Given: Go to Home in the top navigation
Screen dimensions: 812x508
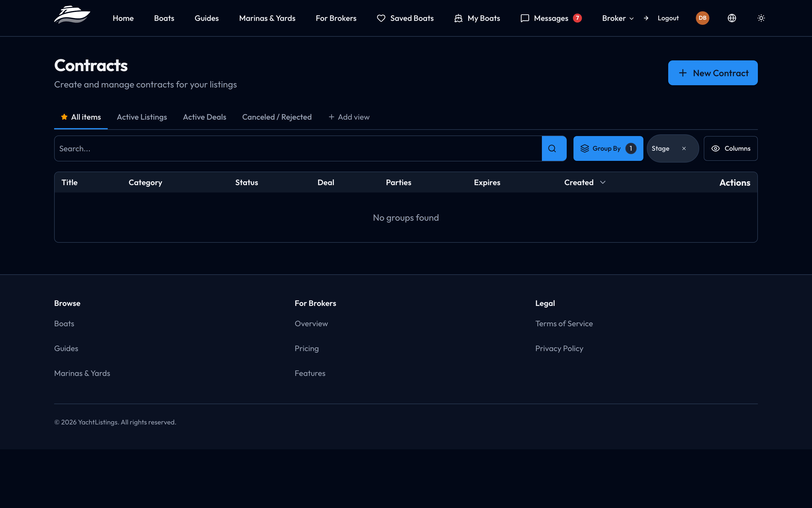Looking at the screenshot, I should [x=123, y=18].
